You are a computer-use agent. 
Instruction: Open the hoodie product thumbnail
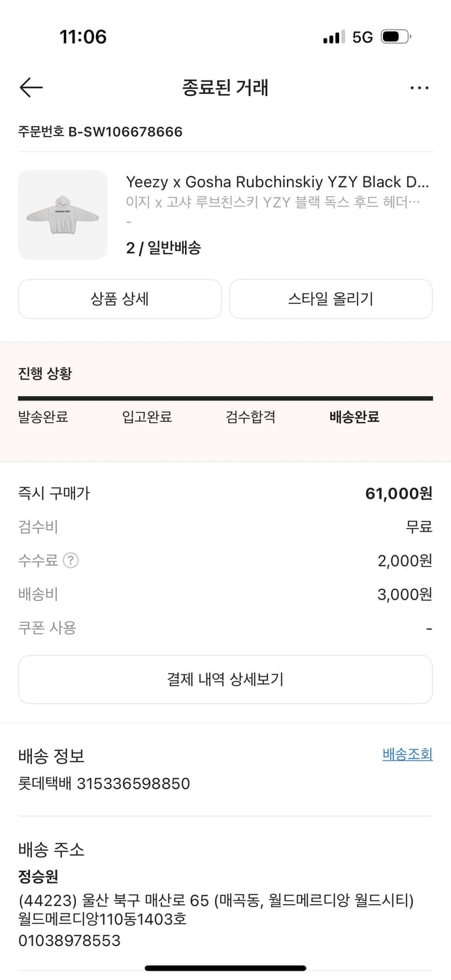coord(63,215)
